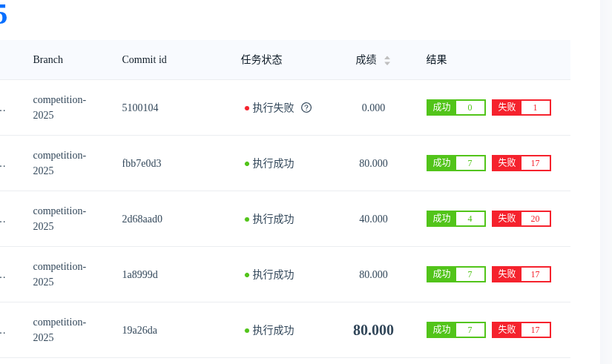Click the 40.000 score cell
Viewport: 612px width, 364px height.
(373, 219)
